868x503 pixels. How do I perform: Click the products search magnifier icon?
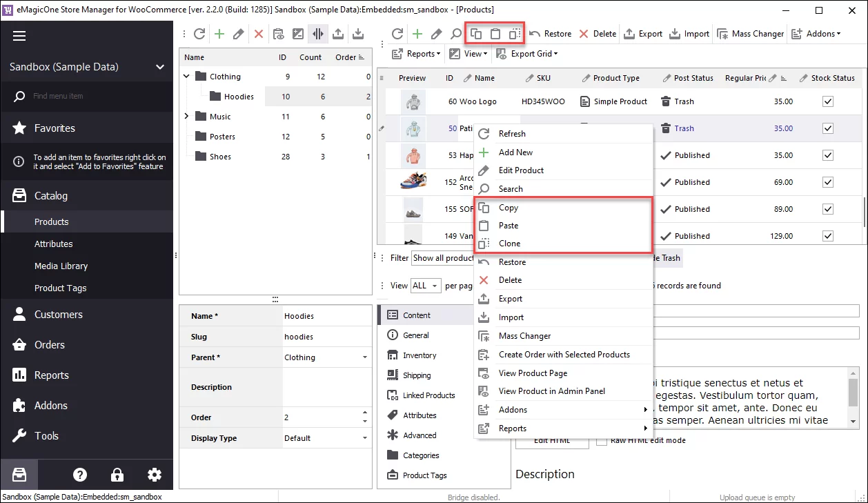tap(456, 34)
